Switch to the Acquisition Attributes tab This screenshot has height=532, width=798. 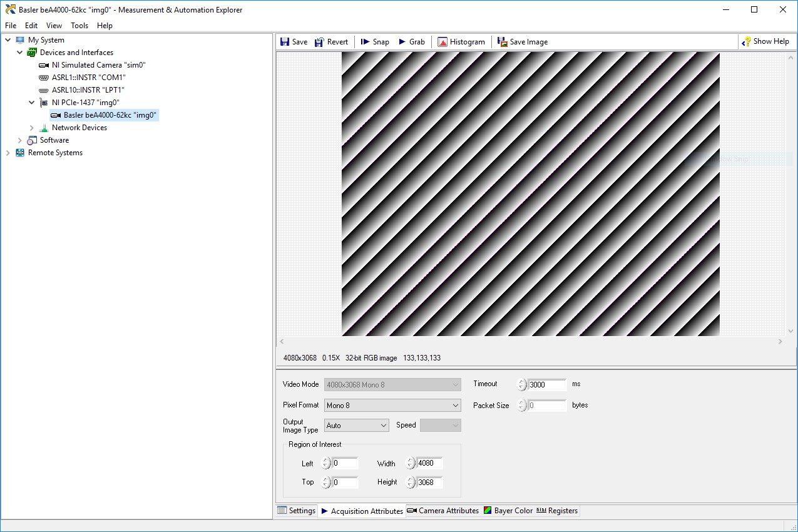point(362,511)
